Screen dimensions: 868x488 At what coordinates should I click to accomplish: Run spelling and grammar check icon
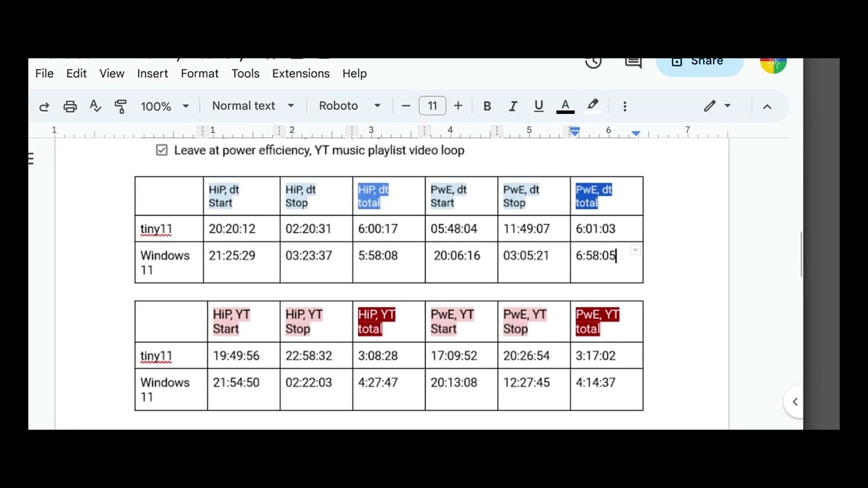click(95, 106)
